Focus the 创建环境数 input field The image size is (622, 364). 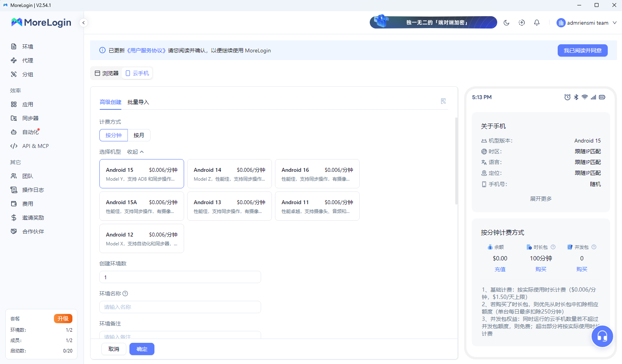pos(180,277)
